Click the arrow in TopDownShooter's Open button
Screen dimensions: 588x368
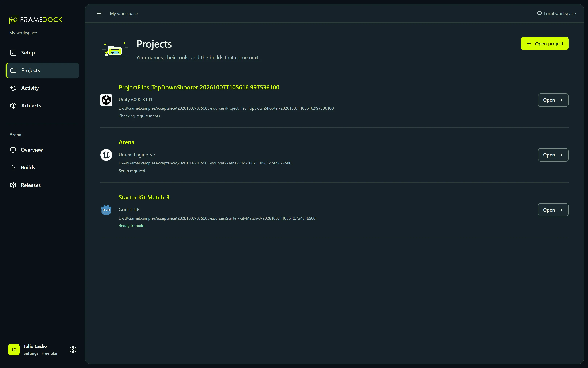(561, 100)
